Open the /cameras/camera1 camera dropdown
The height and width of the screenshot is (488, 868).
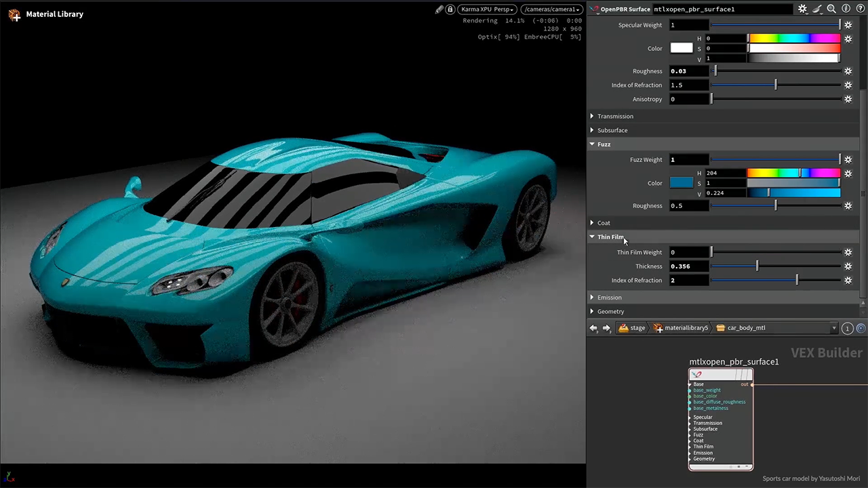(x=551, y=9)
